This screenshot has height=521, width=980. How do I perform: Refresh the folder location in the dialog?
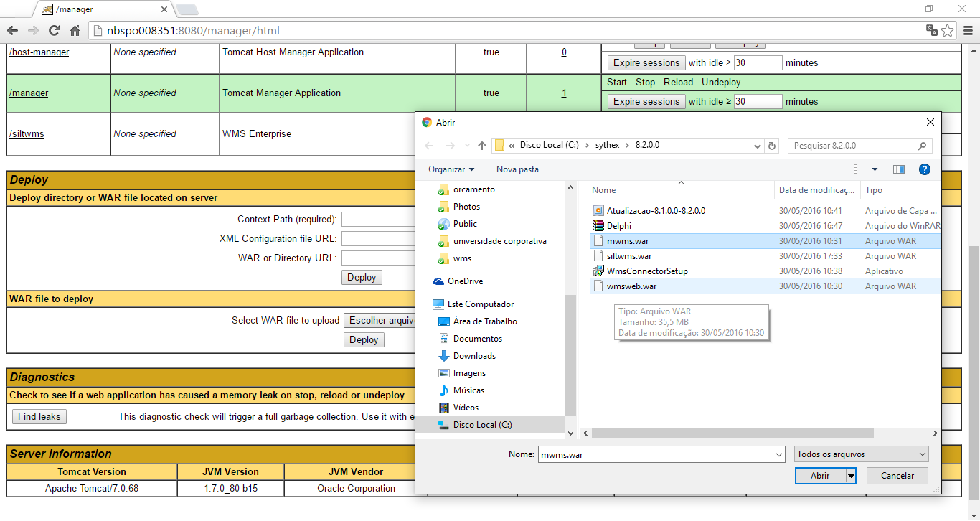click(772, 146)
